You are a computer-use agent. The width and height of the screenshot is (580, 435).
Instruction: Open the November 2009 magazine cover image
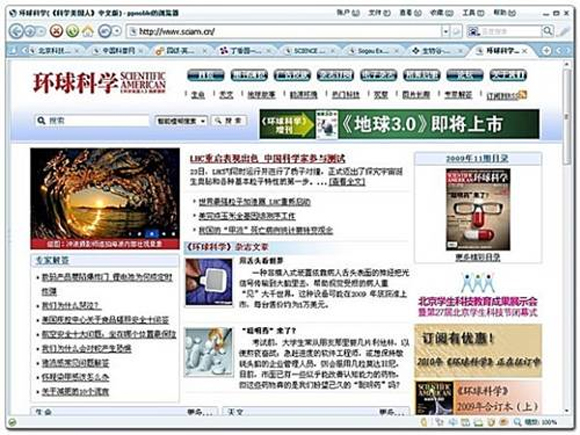click(x=478, y=209)
